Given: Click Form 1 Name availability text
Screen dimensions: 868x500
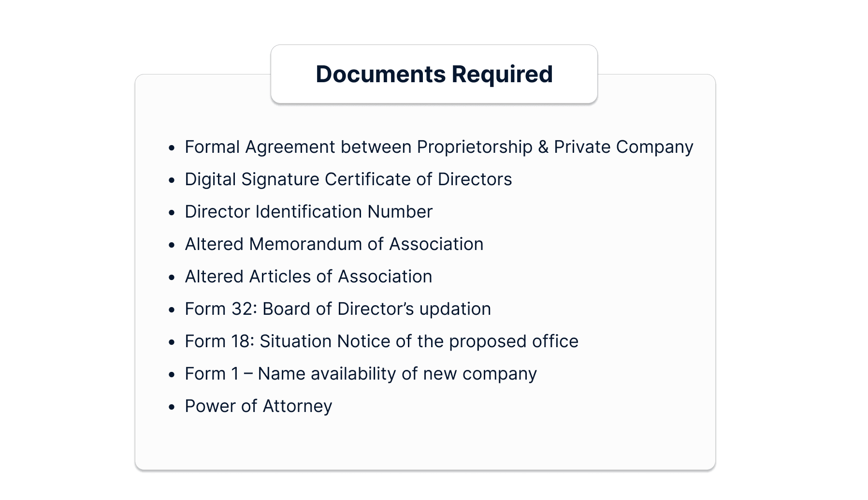Looking at the screenshot, I should [x=361, y=374].
